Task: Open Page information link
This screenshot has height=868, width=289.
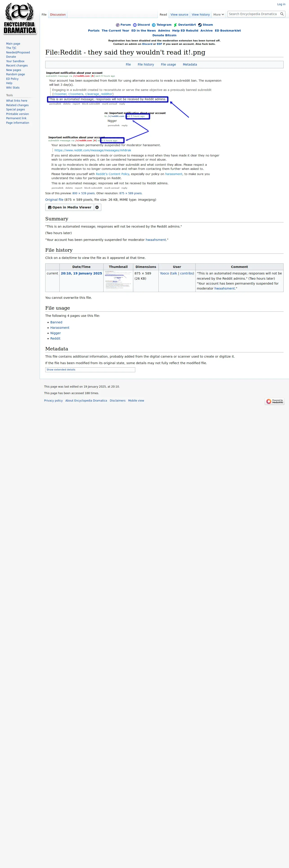Action: [18, 123]
